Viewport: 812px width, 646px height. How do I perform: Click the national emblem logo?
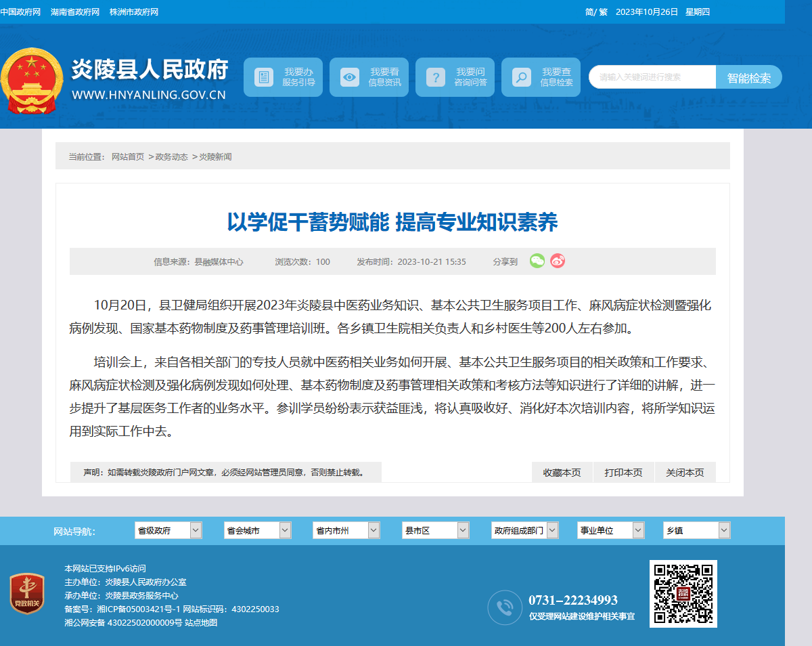click(x=32, y=81)
